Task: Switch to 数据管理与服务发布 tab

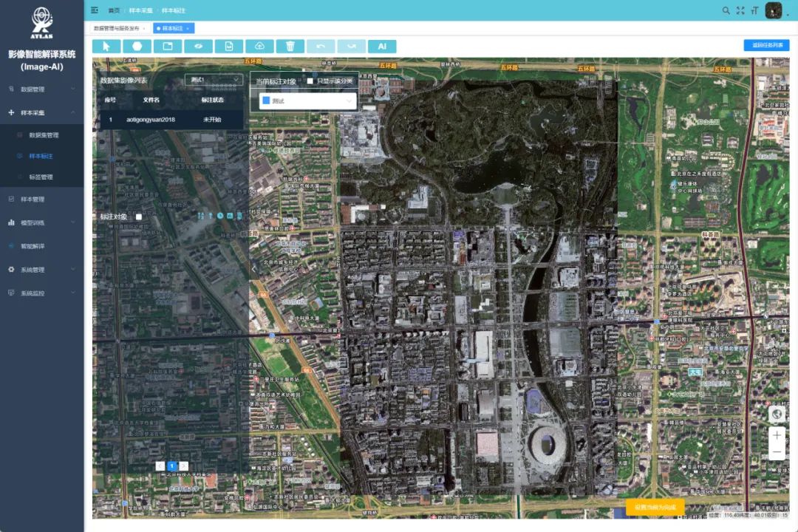Action: 117,28
